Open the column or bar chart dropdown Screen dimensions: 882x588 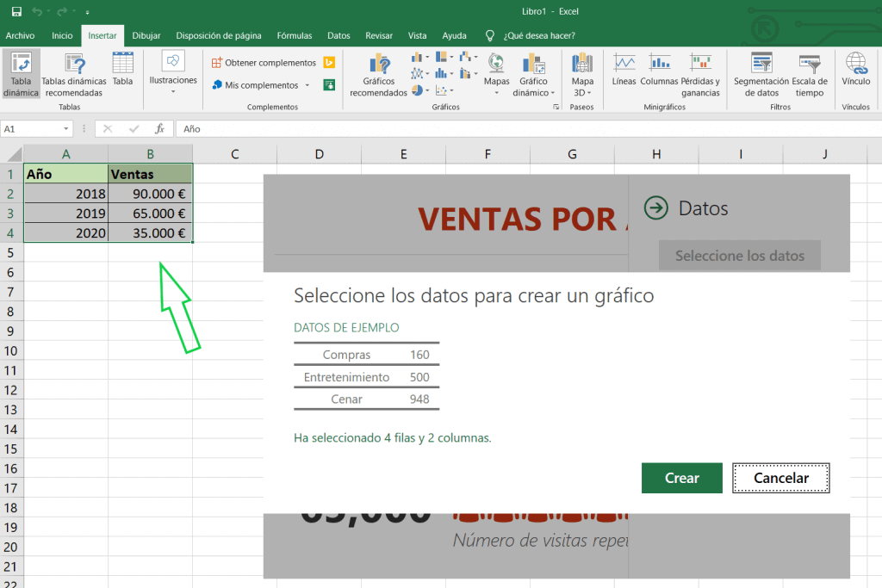click(419, 57)
